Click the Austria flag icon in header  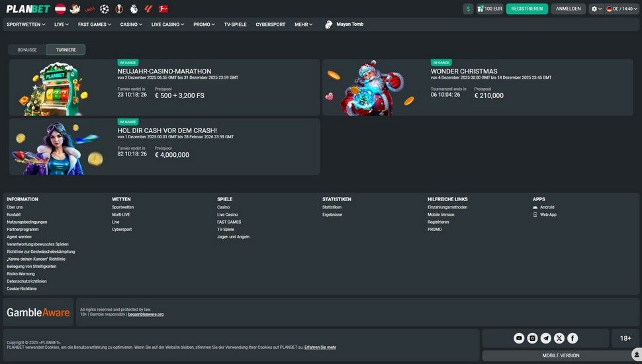point(60,9)
